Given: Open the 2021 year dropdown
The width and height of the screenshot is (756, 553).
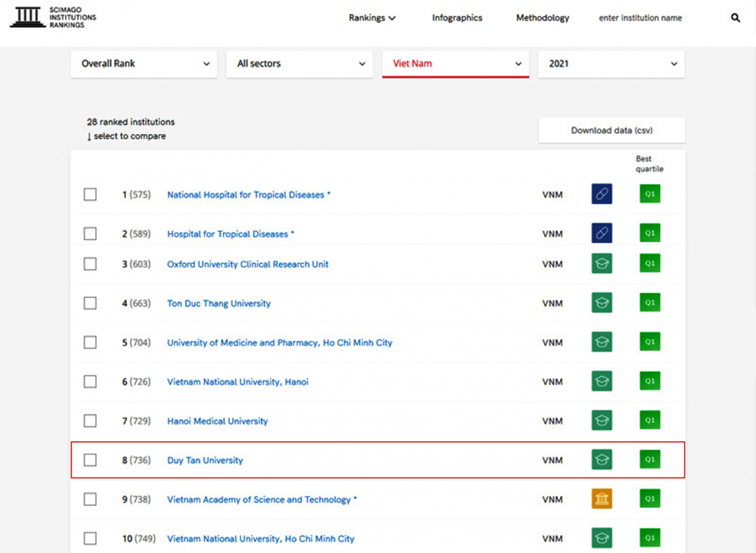Looking at the screenshot, I should pos(612,64).
